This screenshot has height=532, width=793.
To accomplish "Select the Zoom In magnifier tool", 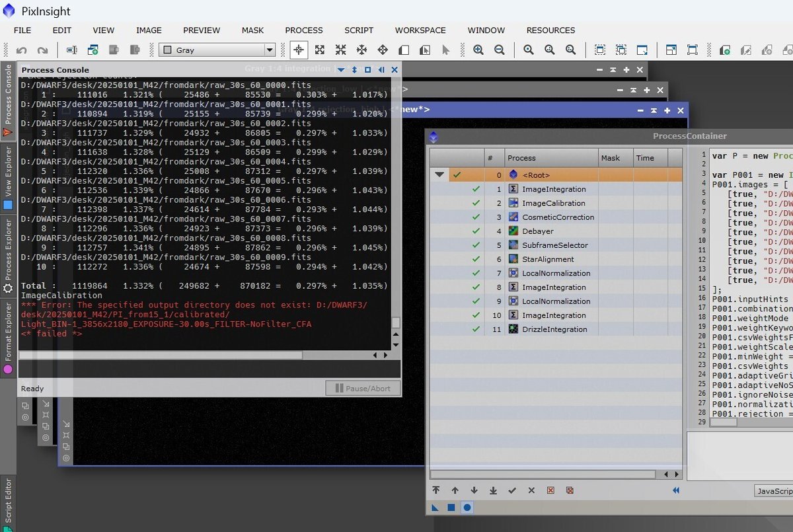I will (478, 50).
